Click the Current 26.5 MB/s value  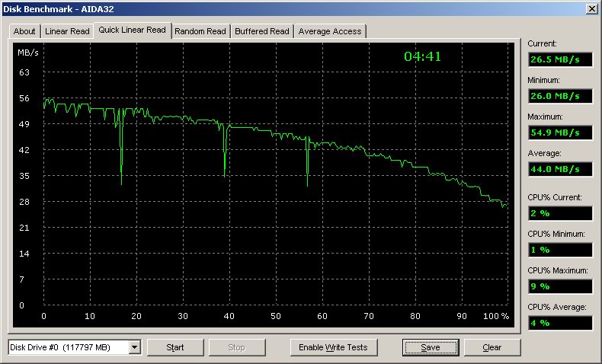tap(560, 60)
